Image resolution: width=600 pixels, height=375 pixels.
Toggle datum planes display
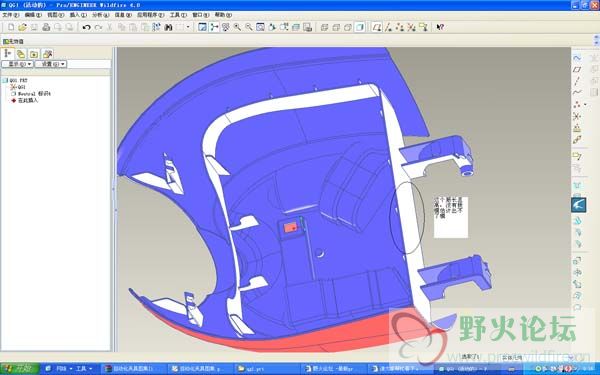coord(377,27)
